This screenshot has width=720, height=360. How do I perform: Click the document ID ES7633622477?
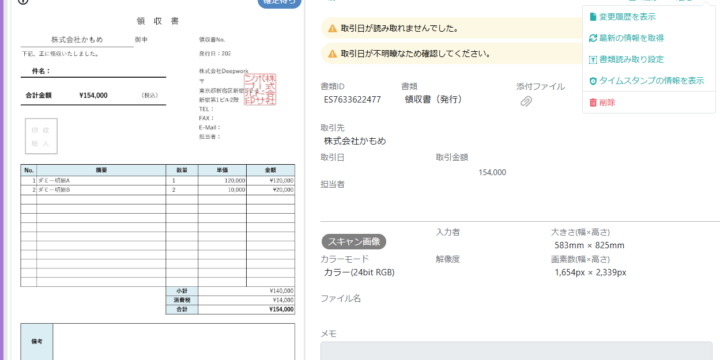pos(352,100)
